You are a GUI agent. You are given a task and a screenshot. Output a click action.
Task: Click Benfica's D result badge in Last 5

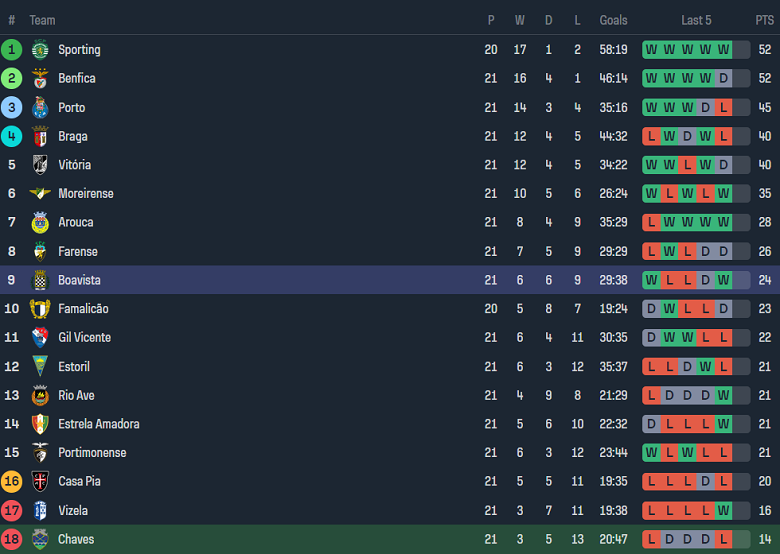point(723,78)
